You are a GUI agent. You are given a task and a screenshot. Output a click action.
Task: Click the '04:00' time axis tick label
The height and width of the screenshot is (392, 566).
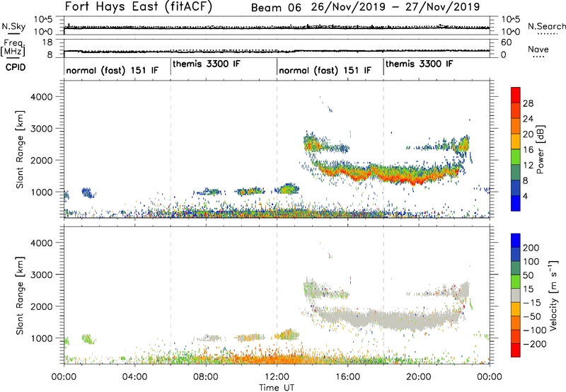coord(134,377)
